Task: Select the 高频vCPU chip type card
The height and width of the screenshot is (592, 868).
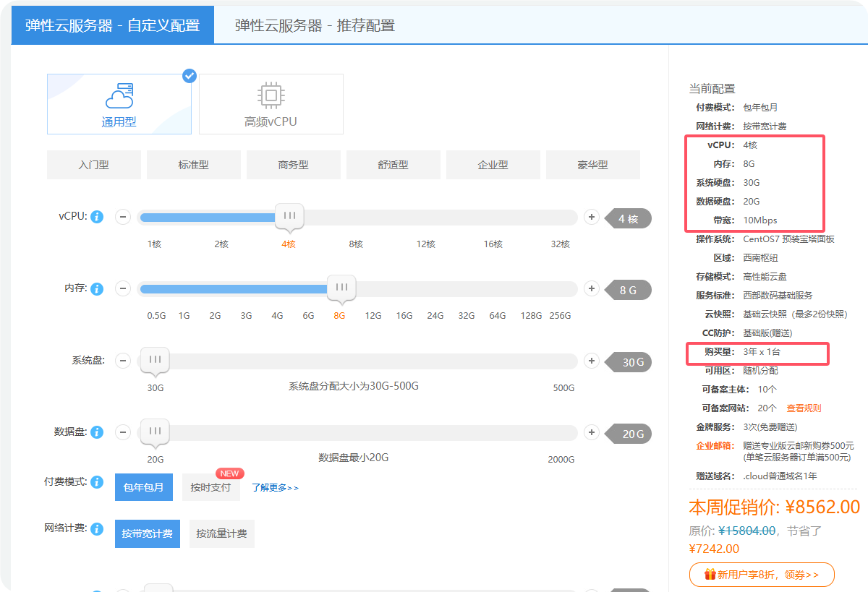Action: [x=271, y=104]
